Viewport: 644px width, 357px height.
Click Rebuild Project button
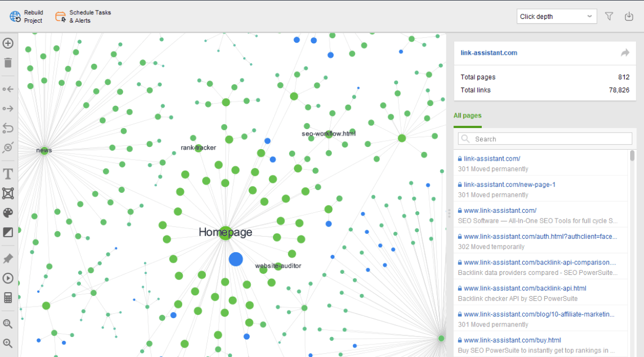click(27, 17)
